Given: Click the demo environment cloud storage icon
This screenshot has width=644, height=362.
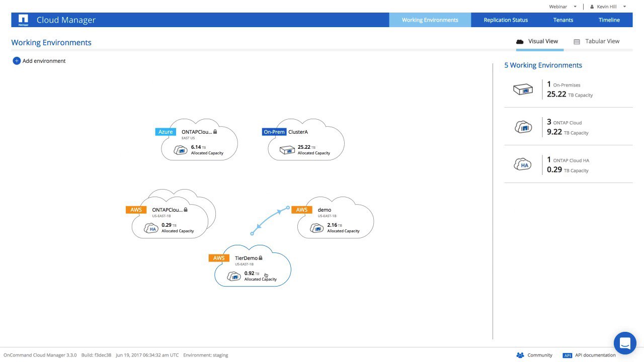Looking at the screenshot, I should [x=316, y=228].
